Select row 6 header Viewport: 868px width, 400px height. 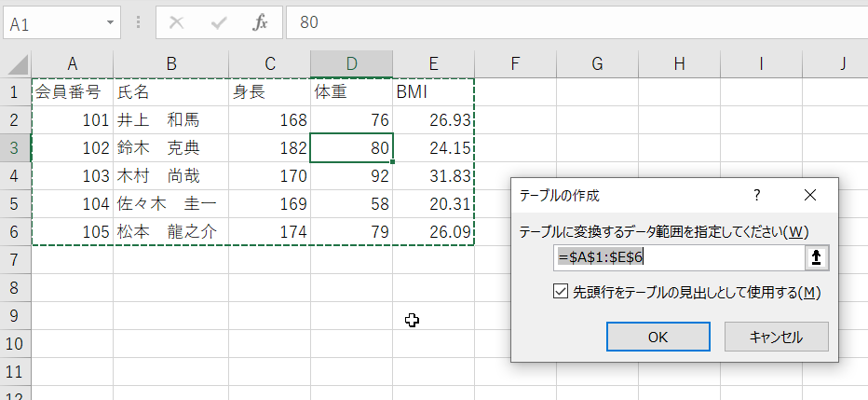coord(16,231)
